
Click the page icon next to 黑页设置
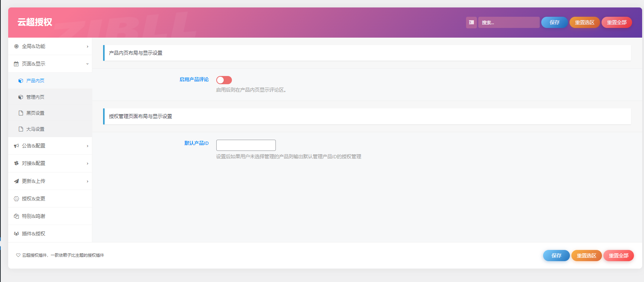[x=21, y=113]
